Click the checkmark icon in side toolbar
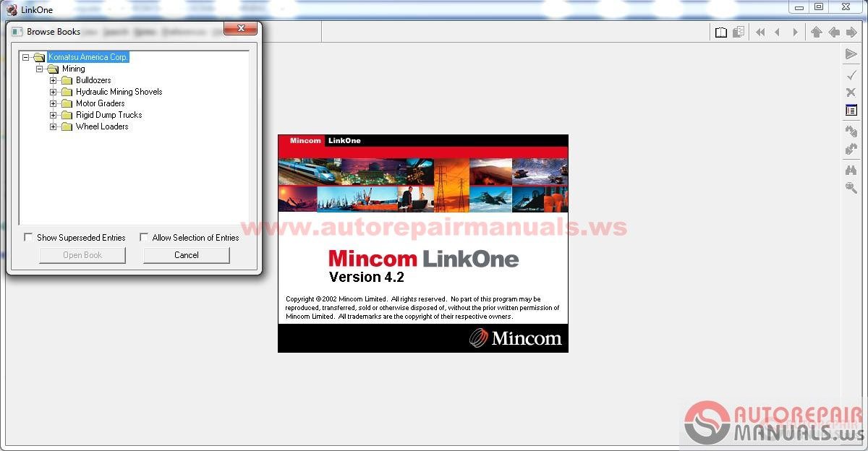Viewport: 868px width, 451px height. (851, 74)
